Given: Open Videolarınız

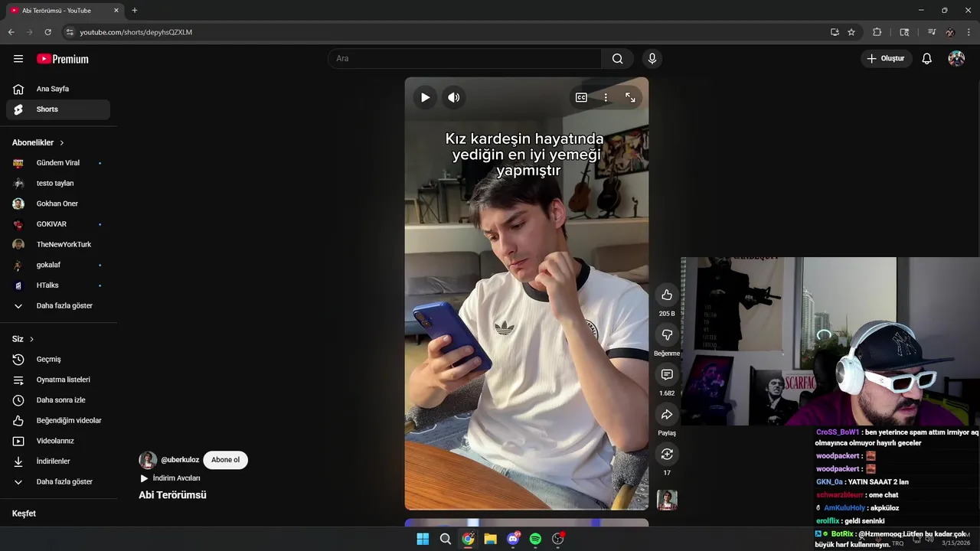Looking at the screenshot, I should click(58, 441).
